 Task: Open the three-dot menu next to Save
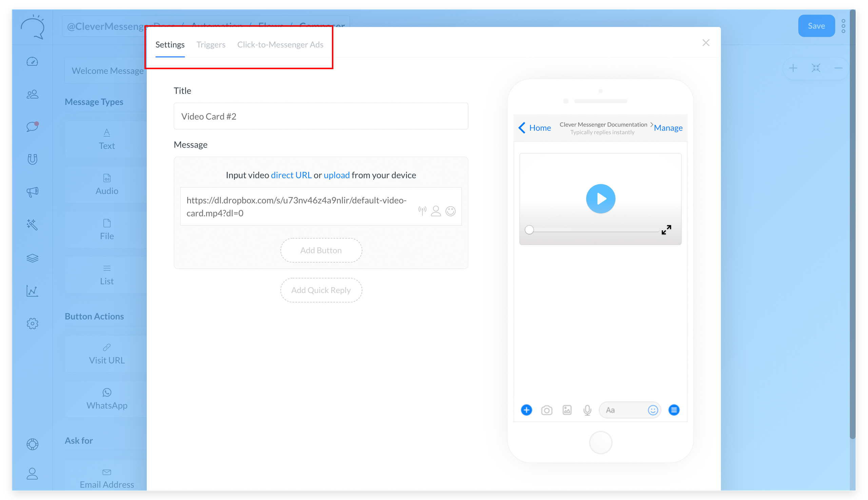click(x=843, y=26)
